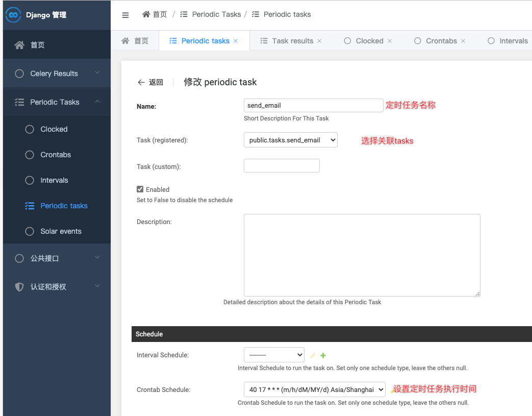The width and height of the screenshot is (532, 416).
Task: Click the Crontabs circle icon in sidebar
Action: tap(30, 155)
